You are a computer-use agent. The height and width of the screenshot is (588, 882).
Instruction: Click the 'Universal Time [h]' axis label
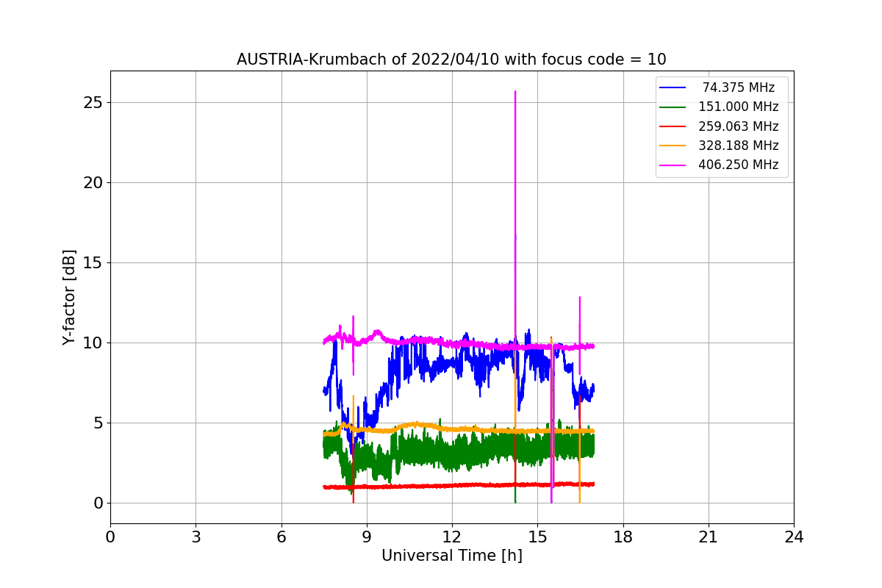452,556
